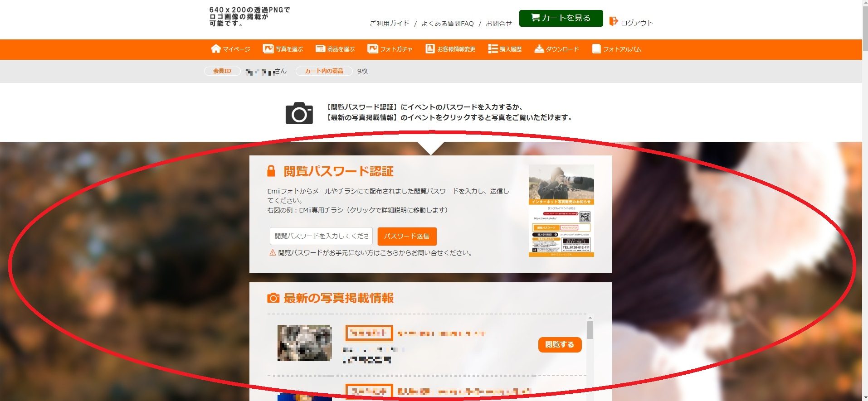Open the ご利用ガイド link
868x401 pixels.
(x=390, y=24)
